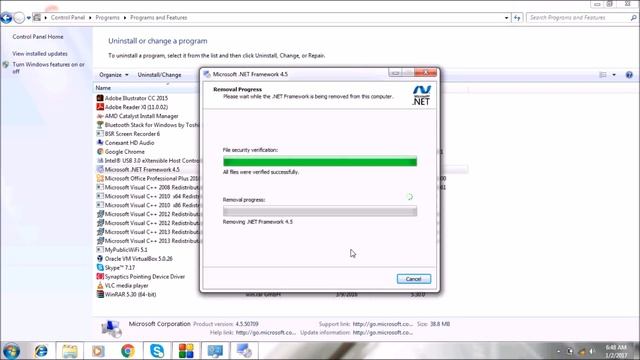Open Turn Windows features on or off

[49, 68]
